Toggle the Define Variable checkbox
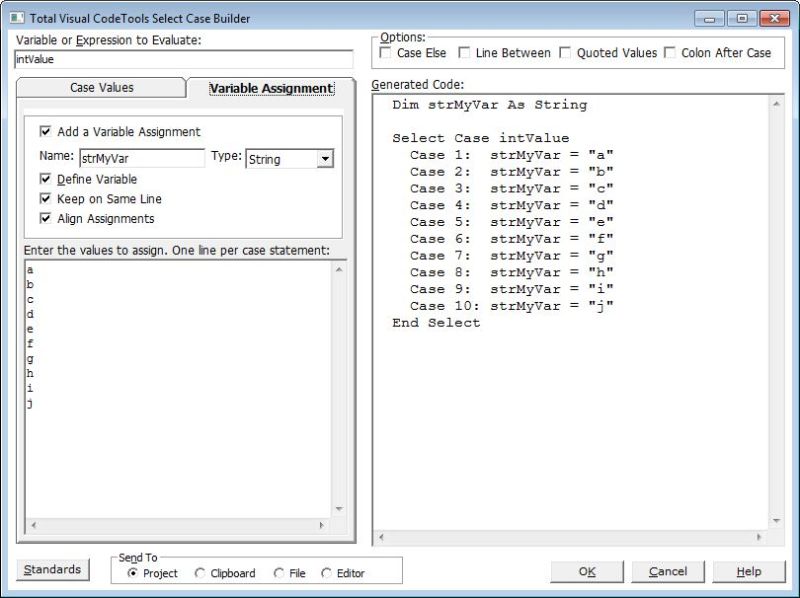 point(45,178)
